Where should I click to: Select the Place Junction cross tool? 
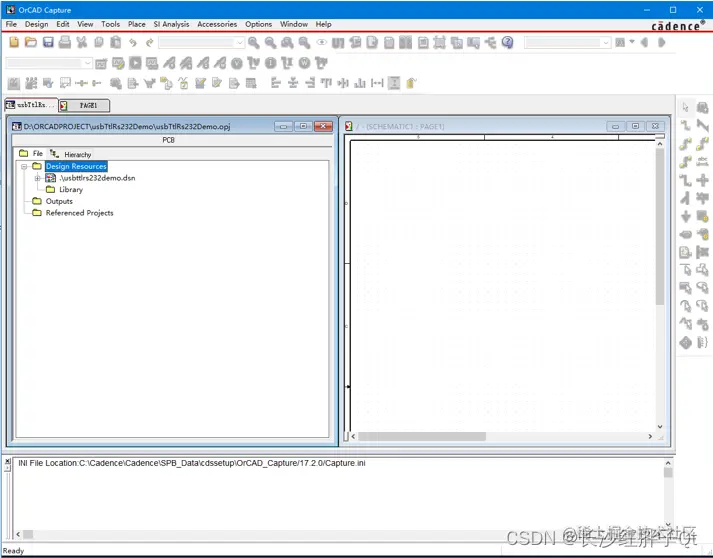click(703, 180)
